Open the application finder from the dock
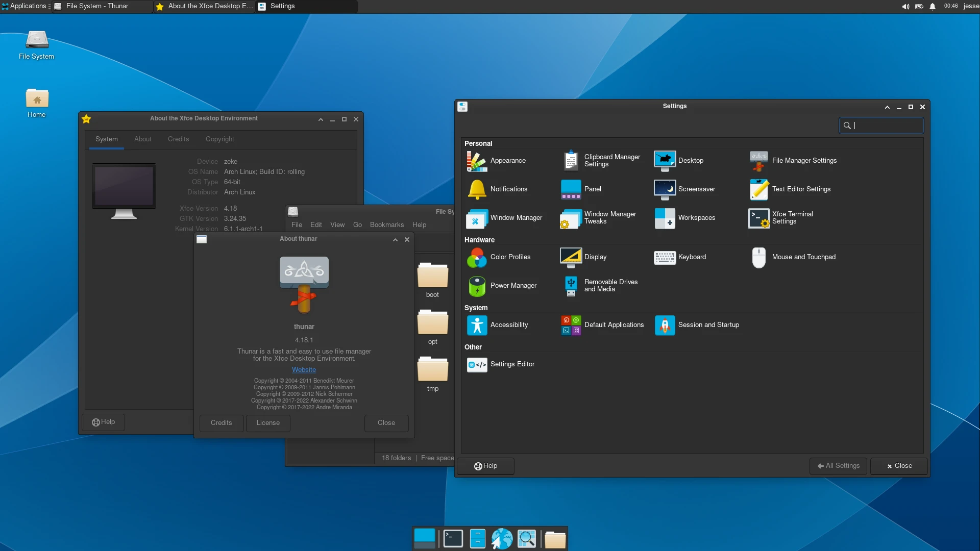 point(527,538)
